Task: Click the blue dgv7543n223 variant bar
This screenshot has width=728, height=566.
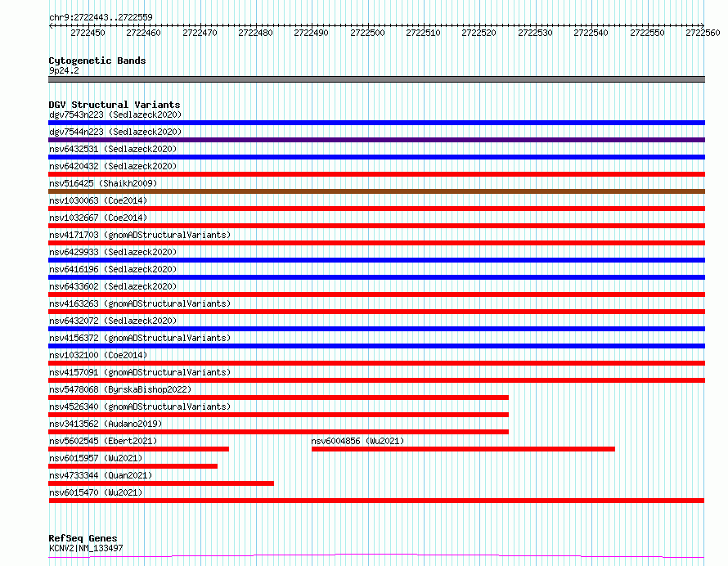Action: (376, 123)
